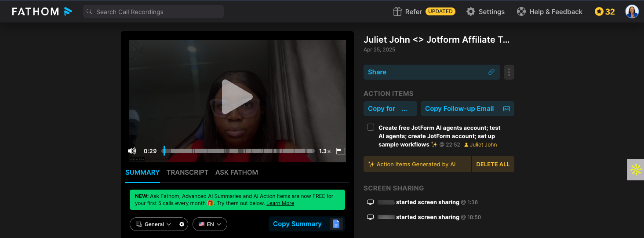Viewport: 644px width, 238px height.
Task: Click the envelope icon on Copy Follow-up Email
Action: (506, 109)
